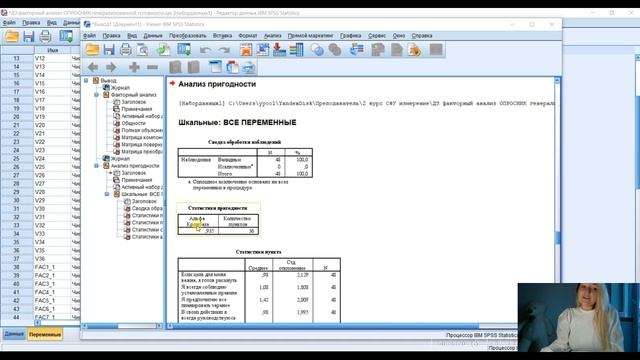640x360 pixels.
Task: Click the gray Designate window icon
Action: click(436, 50)
